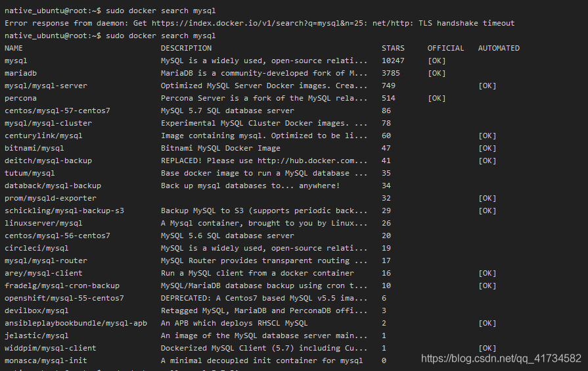Click the second 'sudo docker search mysql' command
Viewport: 588px width, 371px height.
click(x=160, y=36)
